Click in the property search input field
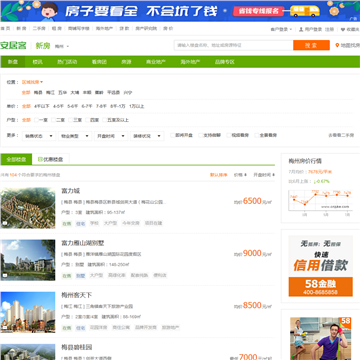Image resolution: width=360 pixels, height=360 pixels. coord(234,45)
